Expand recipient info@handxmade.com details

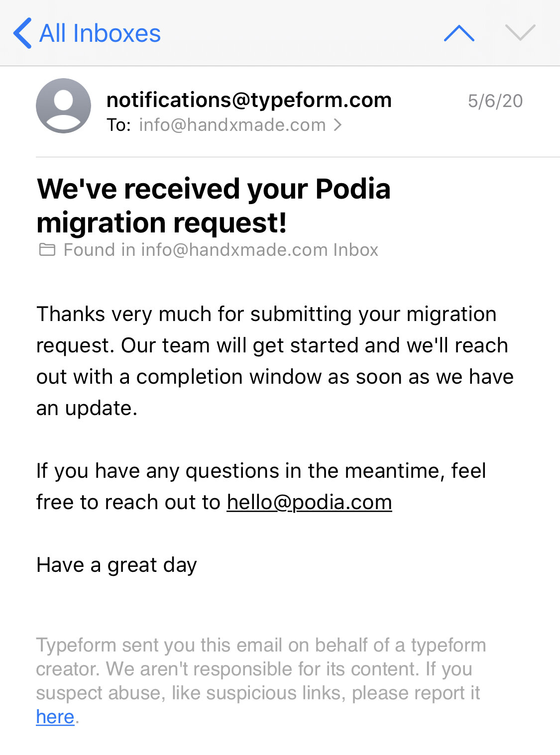coord(232,125)
